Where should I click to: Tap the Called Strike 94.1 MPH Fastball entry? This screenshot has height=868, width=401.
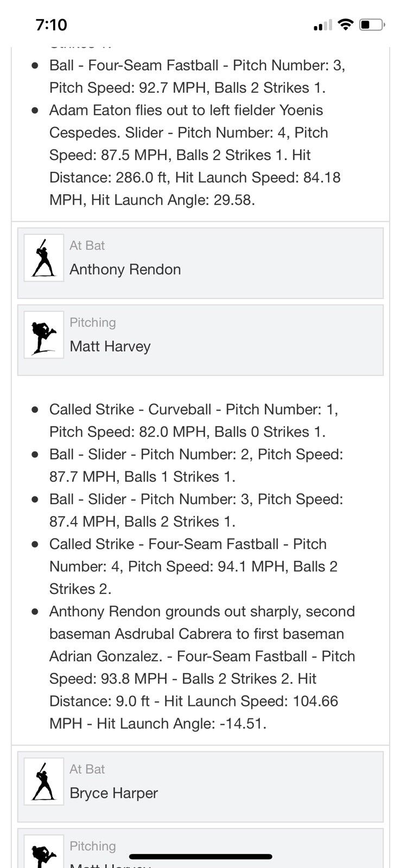click(x=193, y=566)
